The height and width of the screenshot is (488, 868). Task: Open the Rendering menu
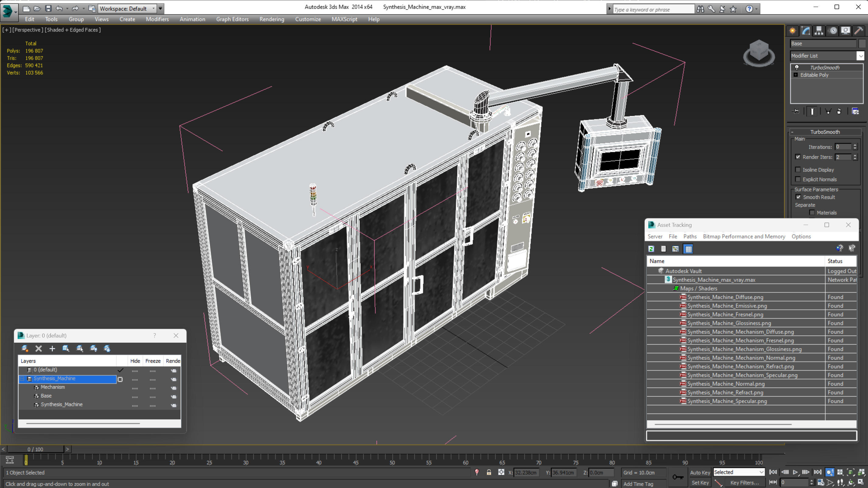pyautogui.click(x=272, y=19)
